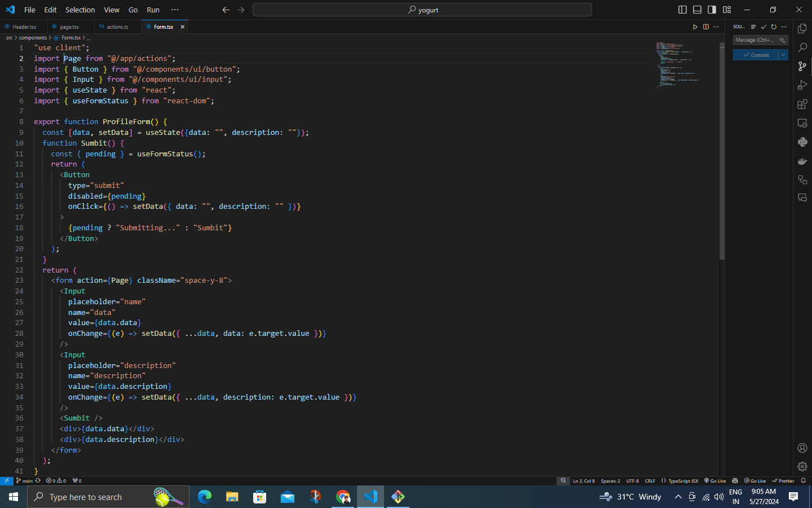Open TypeScript JSX language mode selector
Image resolution: width=812 pixels, height=508 pixels.
pos(683,481)
